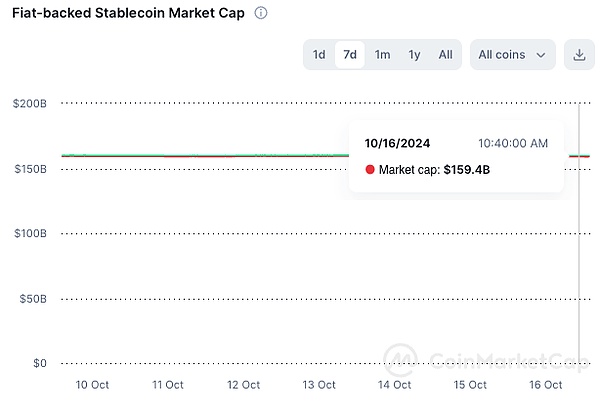This screenshot has width=600, height=411.
Task: Choose the 1m time range
Action: pos(382,55)
